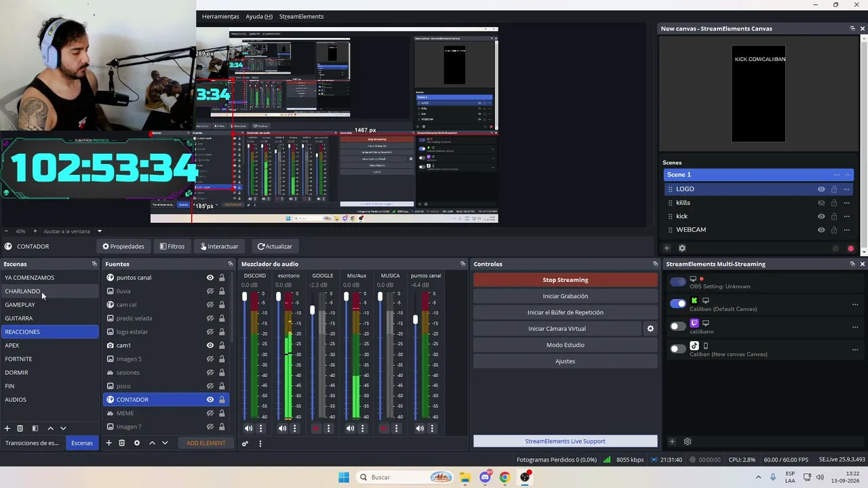Viewport: 868px width, 488px height.
Task: Open the escritorio channel options menu
Action: click(x=294, y=428)
